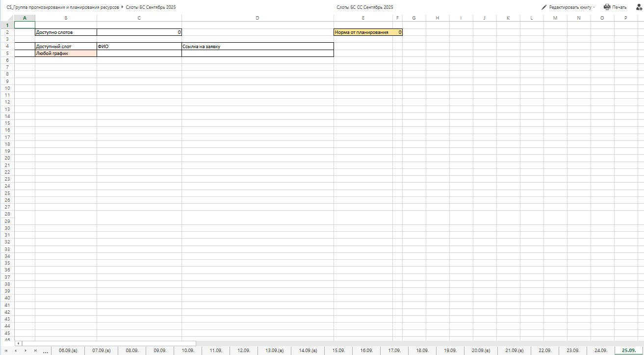This screenshot has width=644, height=355.
Task: Switch to the 15.09. sheet tab
Action: [338, 351]
